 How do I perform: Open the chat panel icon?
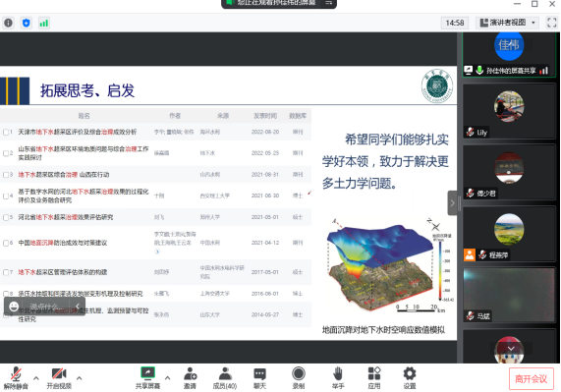pyautogui.click(x=259, y=374)
